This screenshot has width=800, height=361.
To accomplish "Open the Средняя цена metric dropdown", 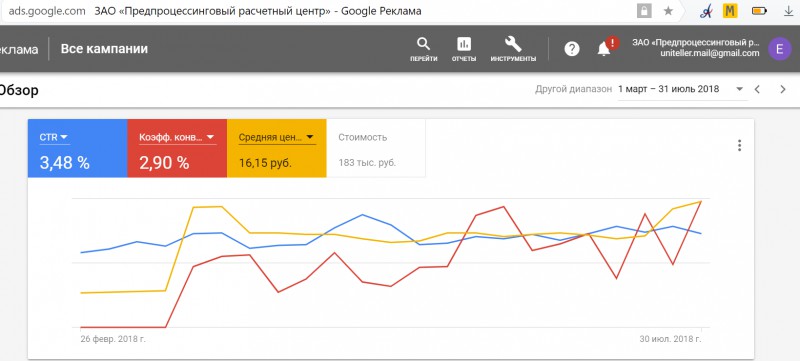I will click(277, 137).
